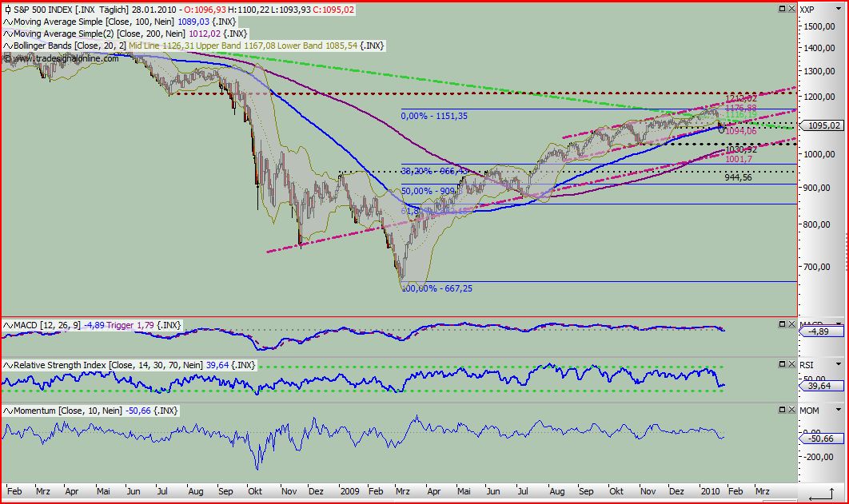Open the RSI scale dropdown arrow
The height and width of the screenshot is (504, 849).
point(838,362)
